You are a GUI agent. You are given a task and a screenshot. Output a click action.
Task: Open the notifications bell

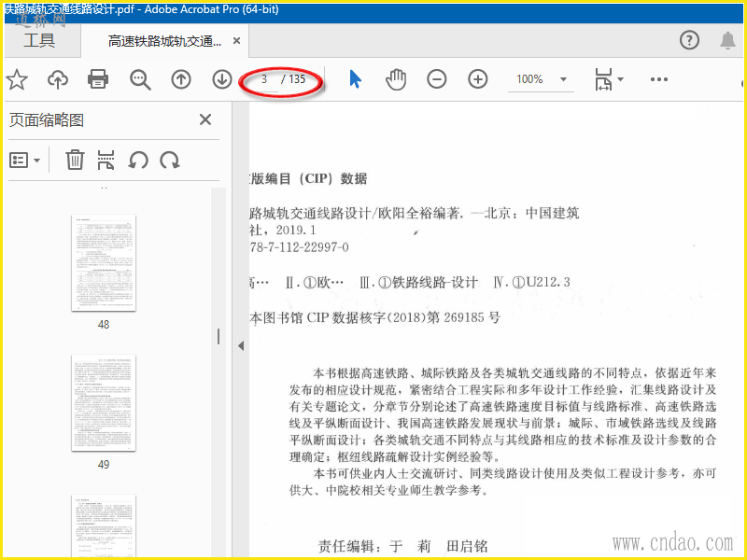pos(727,40)
